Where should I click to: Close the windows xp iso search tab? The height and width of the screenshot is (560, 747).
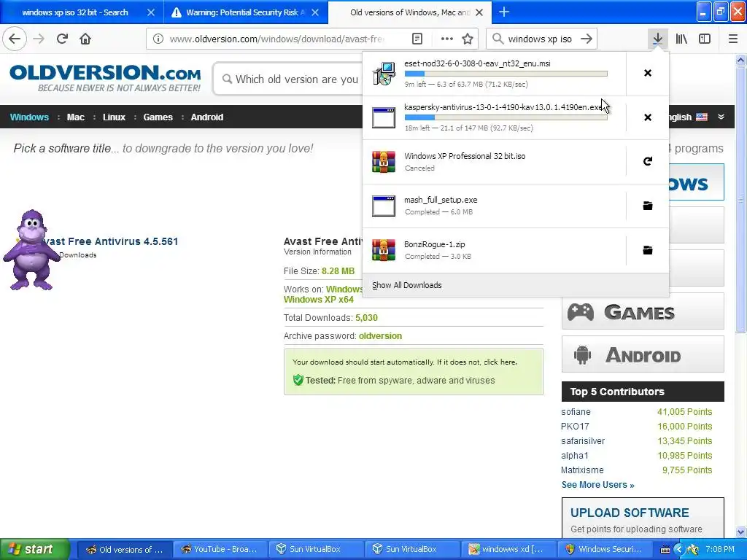[150, 12]
